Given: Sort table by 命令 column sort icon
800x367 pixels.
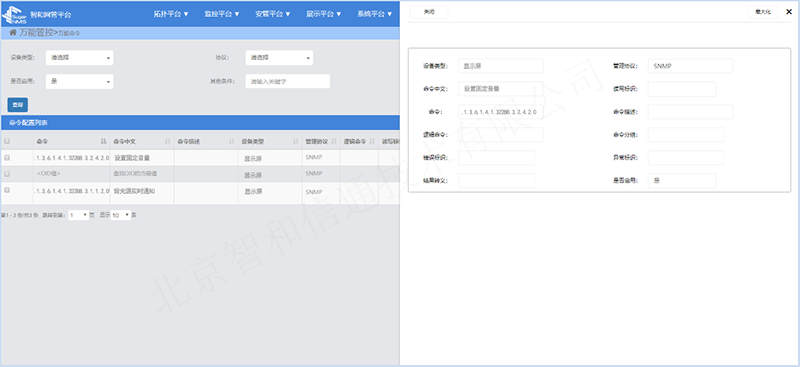Looking at the screenshot, I should coord(104,141).
